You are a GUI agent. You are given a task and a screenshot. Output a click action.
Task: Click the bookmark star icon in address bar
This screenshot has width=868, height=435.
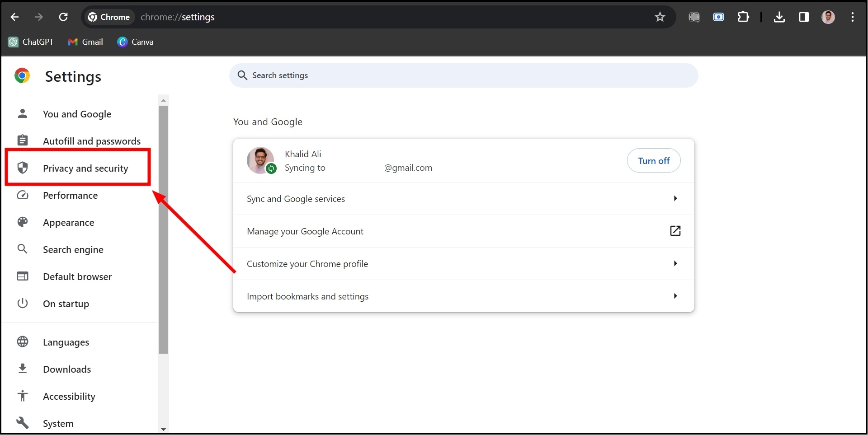coord(660,17)
